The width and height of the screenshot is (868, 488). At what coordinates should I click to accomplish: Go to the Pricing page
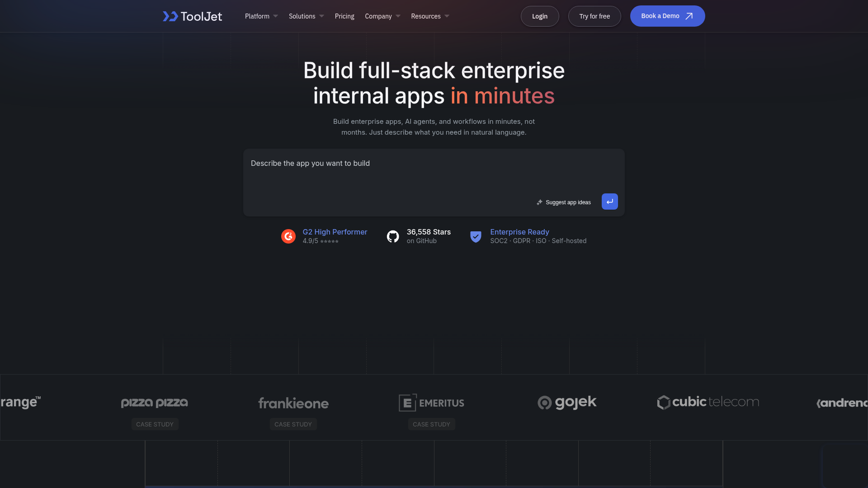344,16
